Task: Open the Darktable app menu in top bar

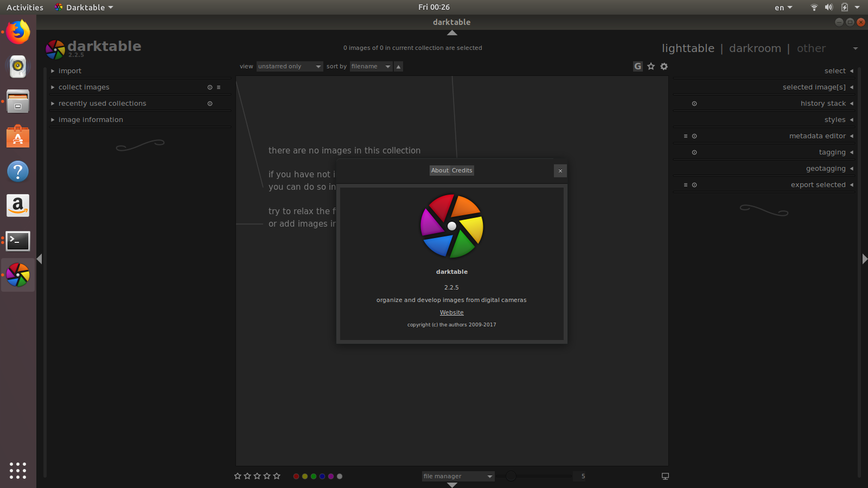Action: point(84,8)
